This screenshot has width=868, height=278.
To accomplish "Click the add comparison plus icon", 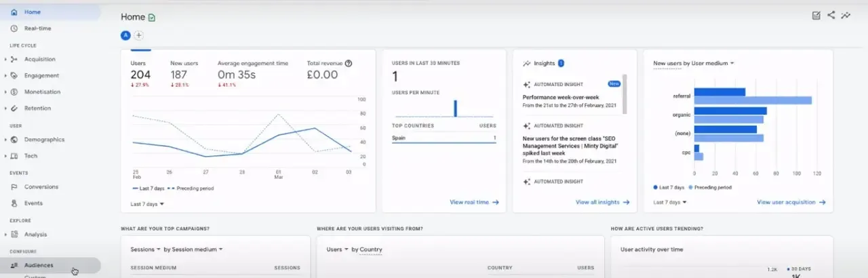I will coord(138,35).
